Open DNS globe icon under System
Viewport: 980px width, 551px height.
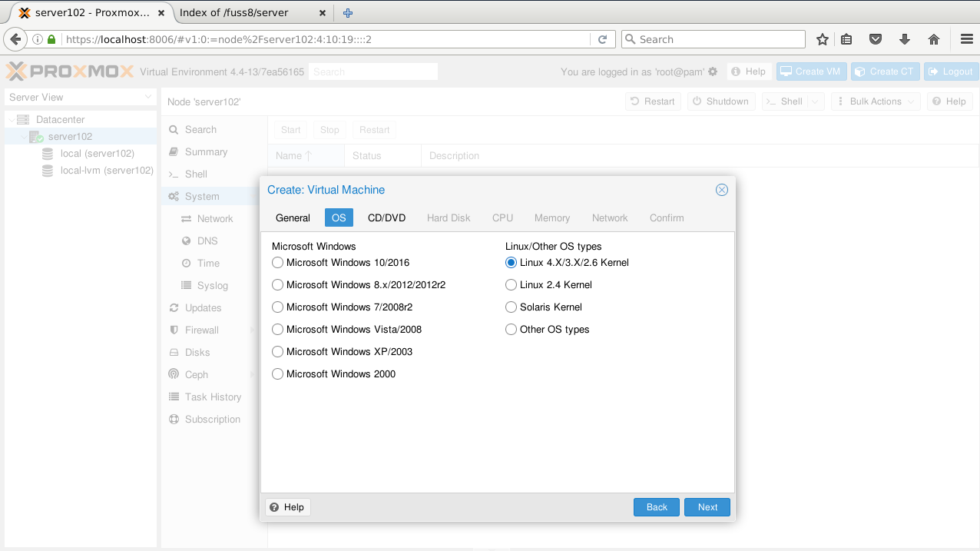(x=186, y=241)
